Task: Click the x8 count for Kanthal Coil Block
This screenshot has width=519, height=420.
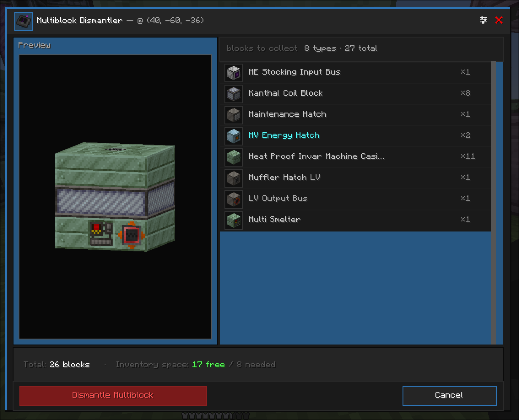Action: (465, 93)
